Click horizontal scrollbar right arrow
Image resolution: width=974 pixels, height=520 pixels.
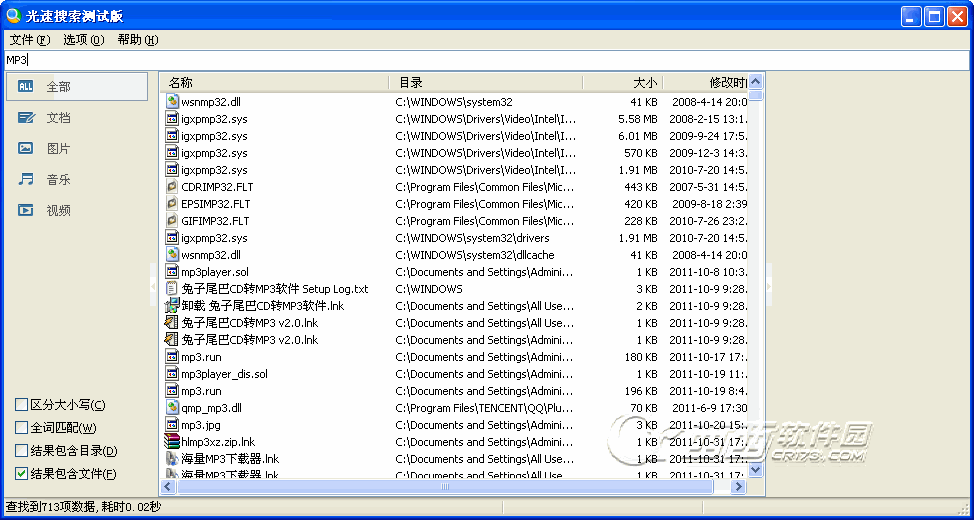739,487
